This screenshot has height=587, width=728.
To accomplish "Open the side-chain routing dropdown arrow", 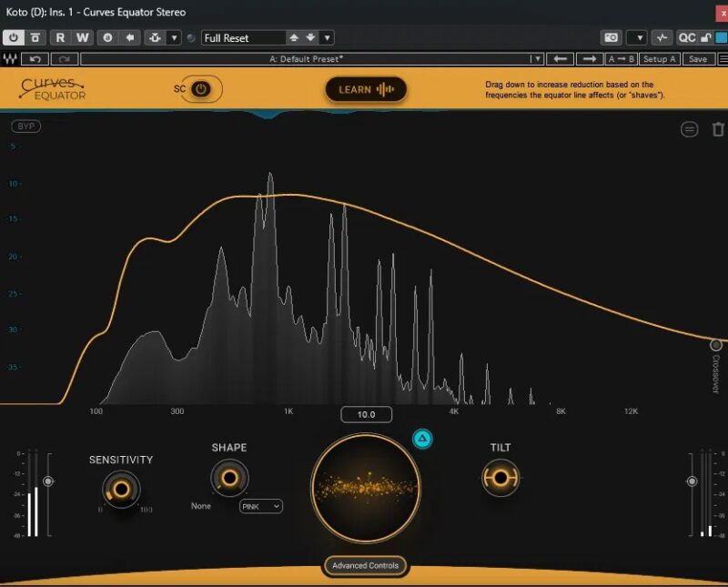I will [x=174, y=37].
